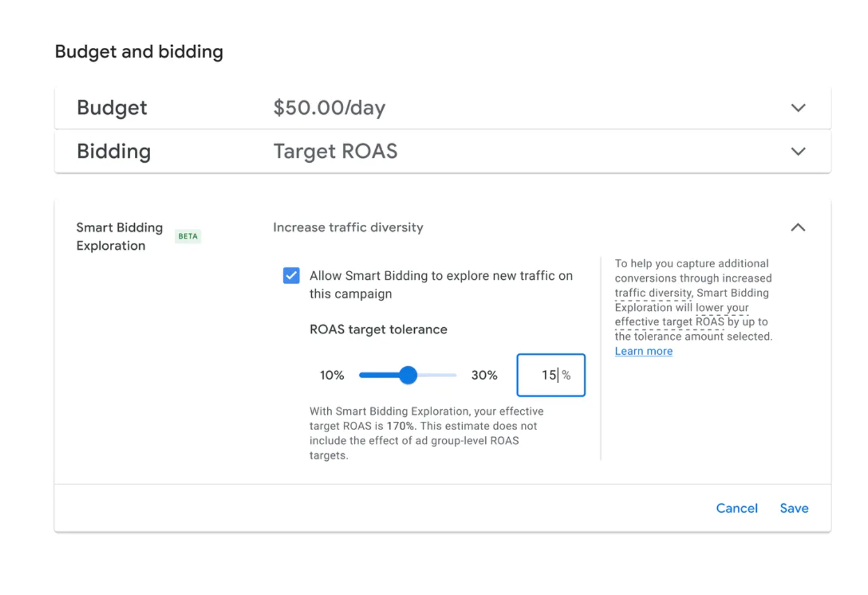This screenshot has height=595, width=868.
Task: Open the Learn more link
Action: (644, 351)
